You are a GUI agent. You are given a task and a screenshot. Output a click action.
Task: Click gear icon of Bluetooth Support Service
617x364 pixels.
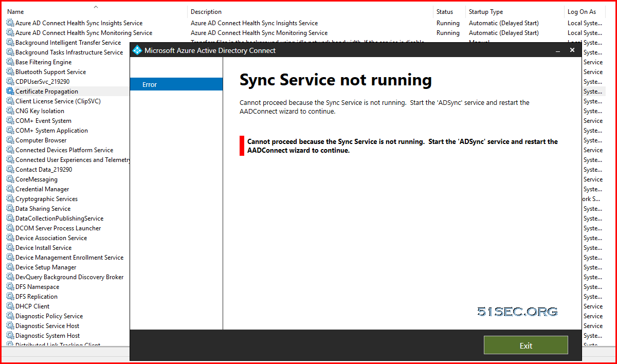point(10,72)
